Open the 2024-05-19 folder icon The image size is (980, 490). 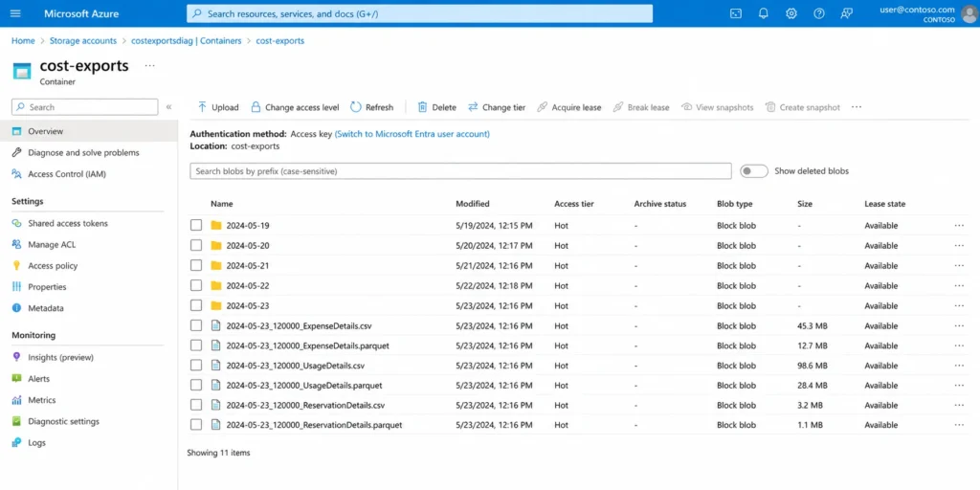coord(216,225)
